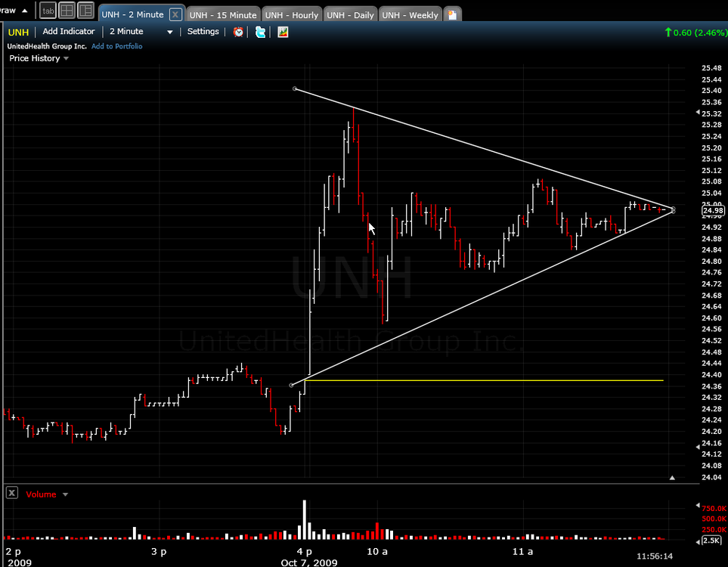Click the 0.60 (2.46%) price change
The width and height of the screenshot is (728, 567).
[x=695, y=33]
